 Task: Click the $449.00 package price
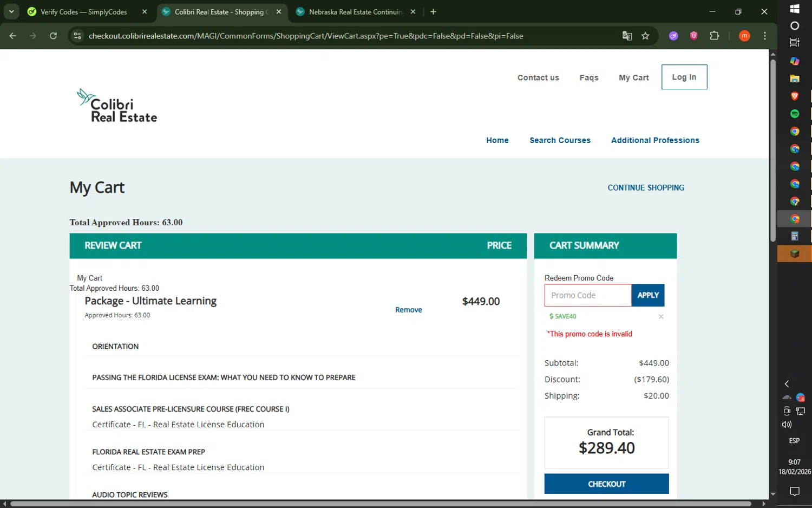(x=481, y=302)
